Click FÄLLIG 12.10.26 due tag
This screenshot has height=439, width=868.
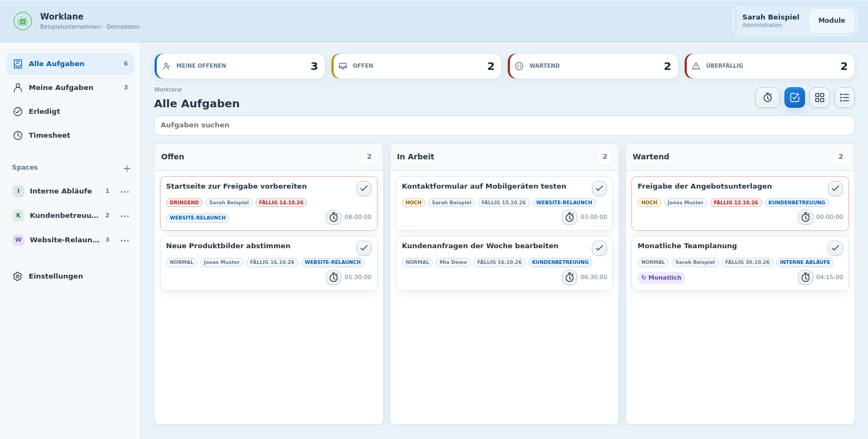pyautogui.click(x=736, y=203)
